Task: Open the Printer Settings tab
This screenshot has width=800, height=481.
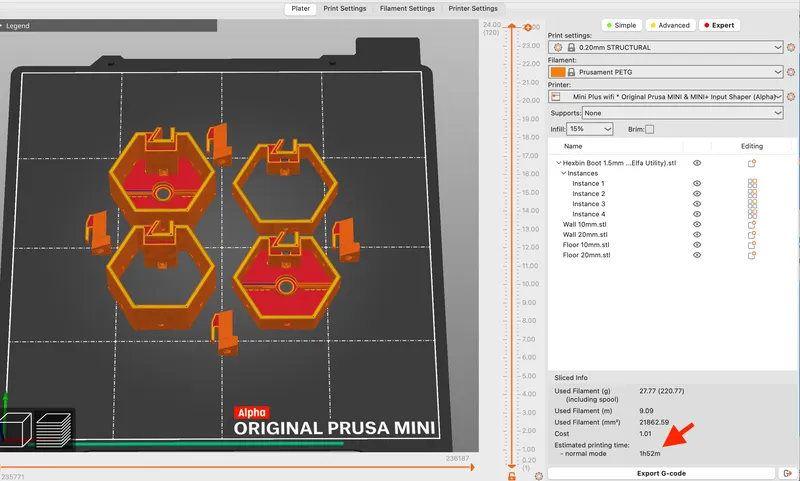Action: [473, 9]
